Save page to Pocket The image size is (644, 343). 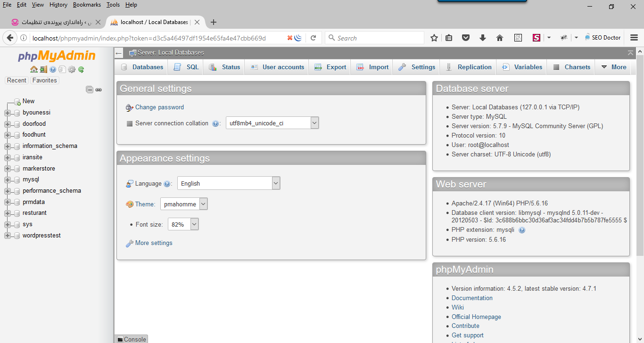[466, 38]
